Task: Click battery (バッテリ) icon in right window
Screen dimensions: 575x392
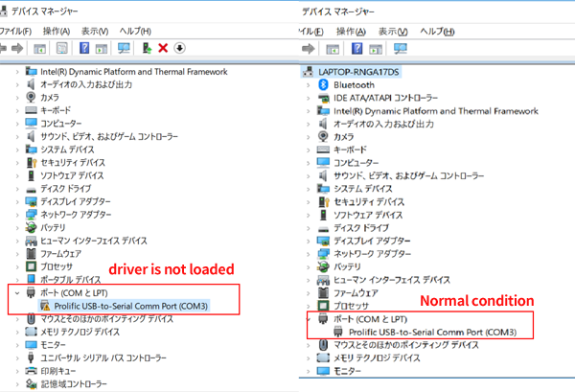Action: click(323, 266)
